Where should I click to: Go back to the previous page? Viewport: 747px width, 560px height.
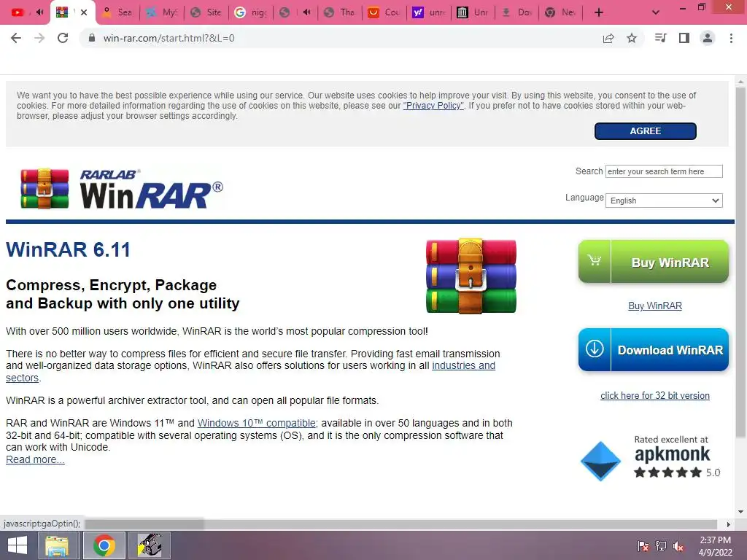click(x=16, y=38)
